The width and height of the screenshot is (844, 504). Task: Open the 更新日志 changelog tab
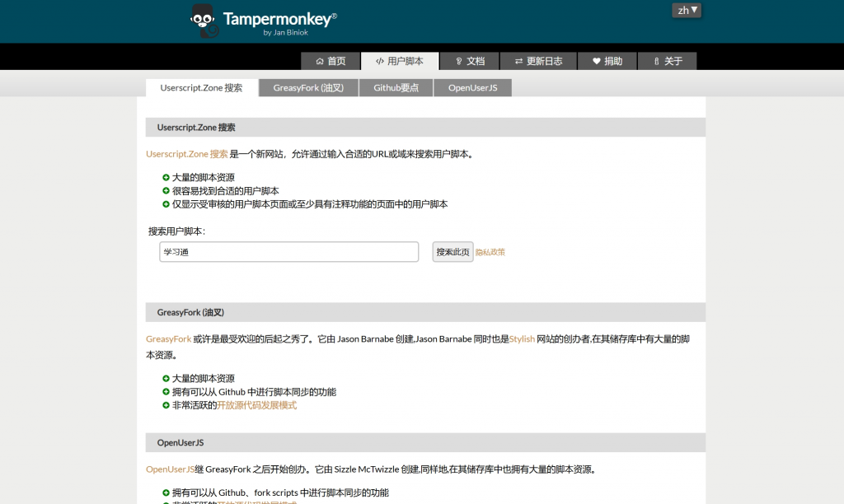tap(538, 61)
